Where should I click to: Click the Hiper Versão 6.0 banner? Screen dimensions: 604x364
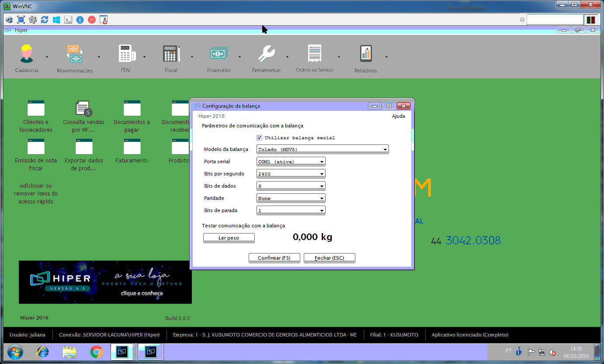click(x=105, y=282)
